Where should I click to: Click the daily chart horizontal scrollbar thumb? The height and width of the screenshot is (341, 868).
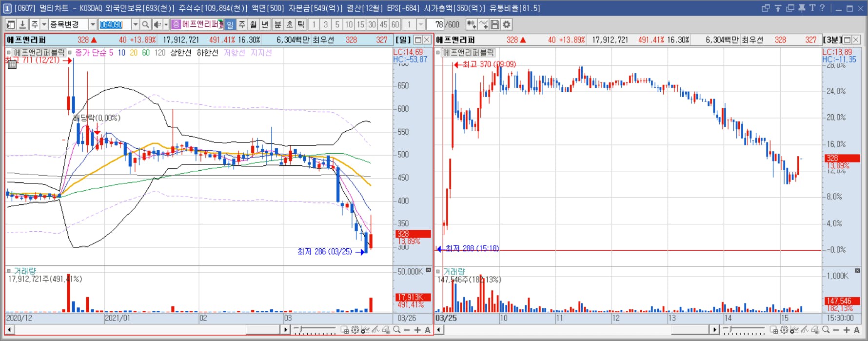[x=263, y=330]
